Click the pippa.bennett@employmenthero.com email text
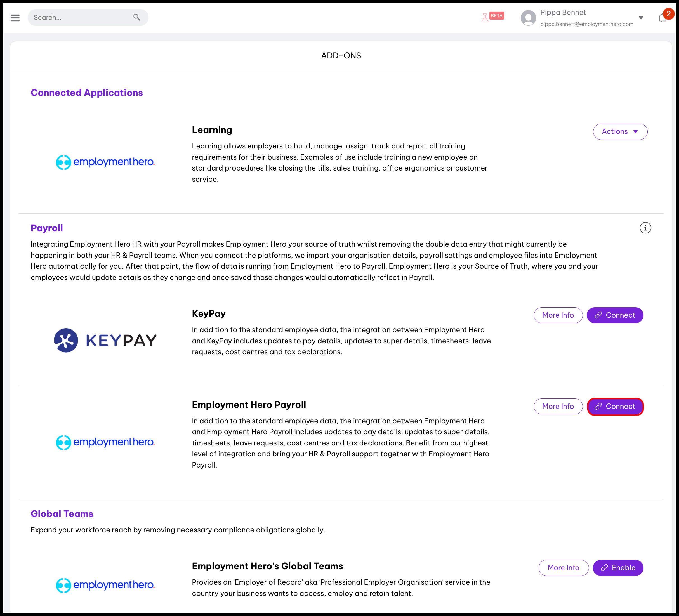679x616 pixels. point(587,24)
